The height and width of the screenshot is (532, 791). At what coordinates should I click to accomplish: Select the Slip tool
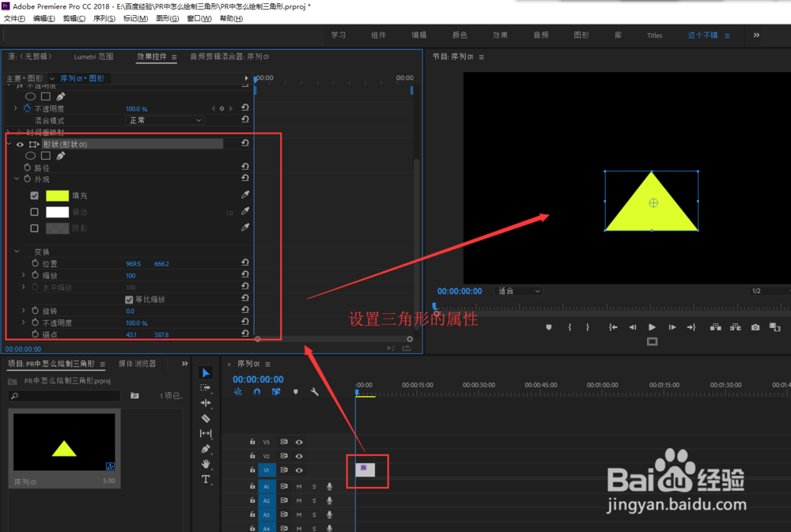[x=206, y=433]
